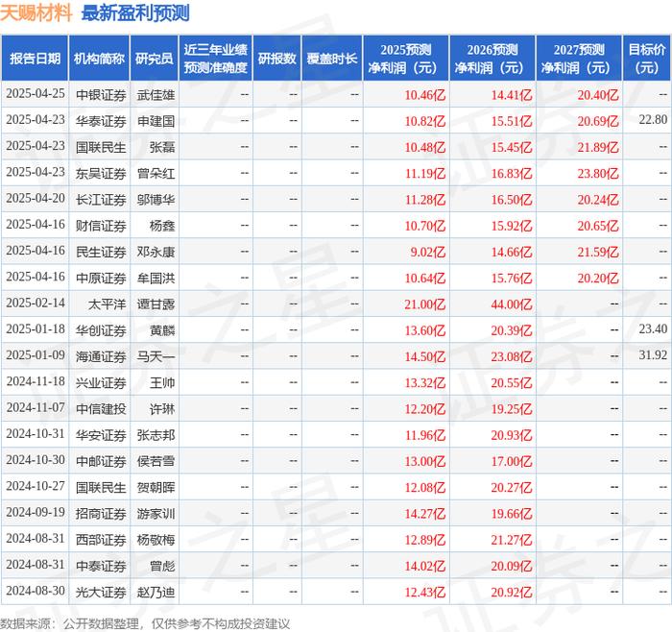Click 长江证券 institution cell
Screen dimensions: 672x632
click(x=101, y=200)
